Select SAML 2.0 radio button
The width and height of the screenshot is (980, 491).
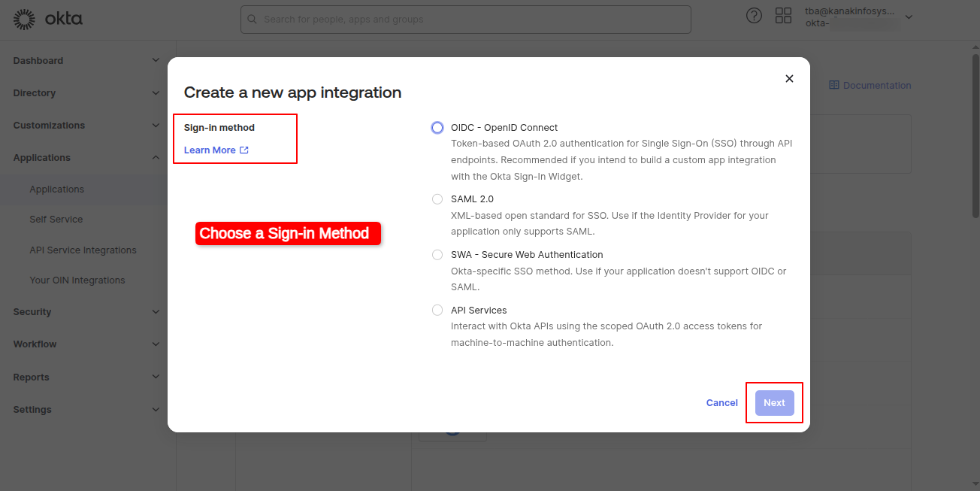[x=437, y=199]
